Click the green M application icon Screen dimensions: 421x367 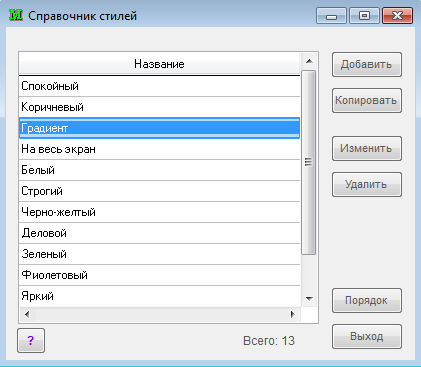(x=16, y=15)
